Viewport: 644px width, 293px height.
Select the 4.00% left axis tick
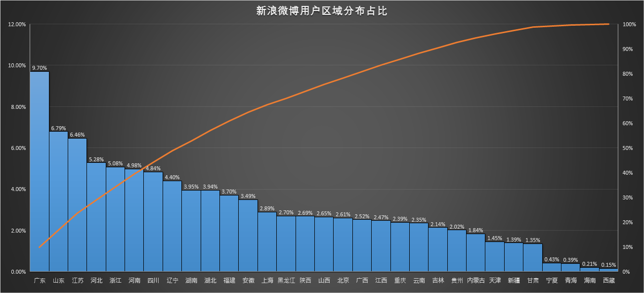[18, 189]
